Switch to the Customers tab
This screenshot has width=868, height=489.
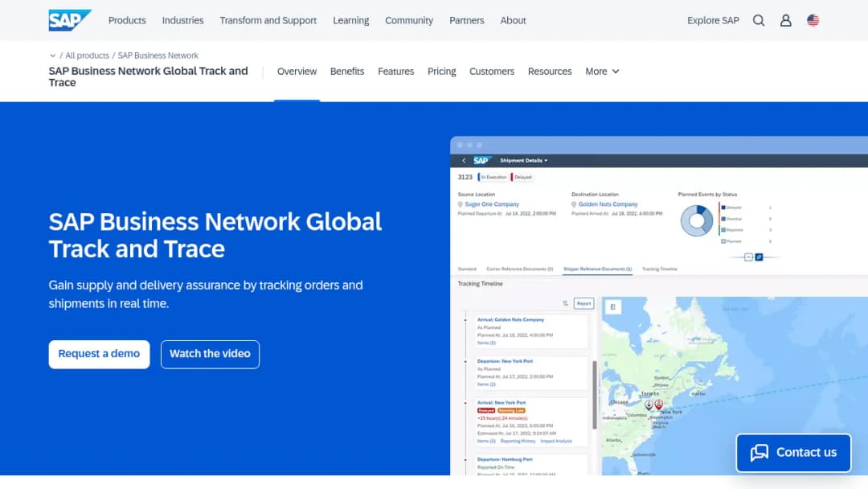click(x=492, y=72)
